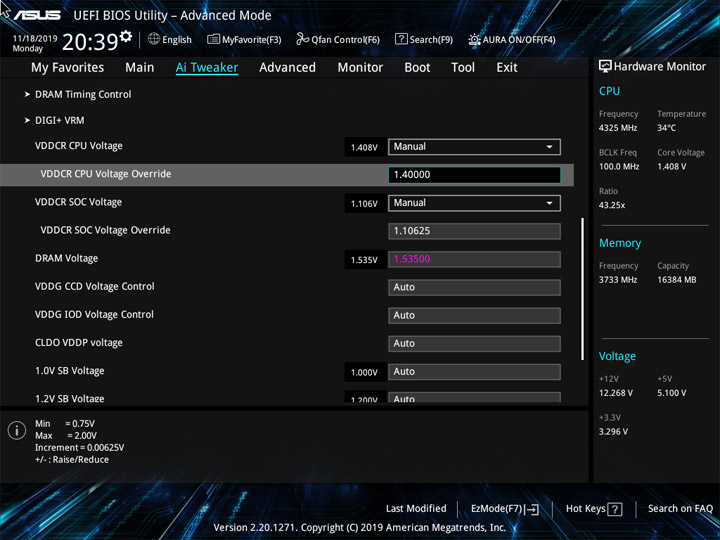Click the 1.106V SOC voltage reading
720x540 pixels.
364,203
